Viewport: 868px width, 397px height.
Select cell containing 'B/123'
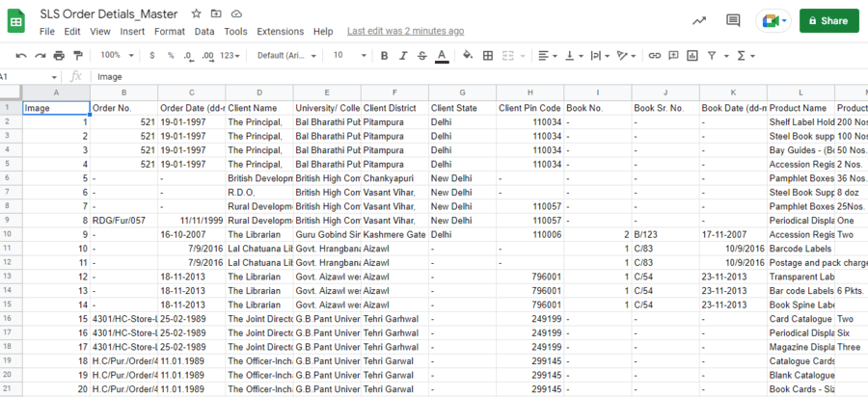665,234
